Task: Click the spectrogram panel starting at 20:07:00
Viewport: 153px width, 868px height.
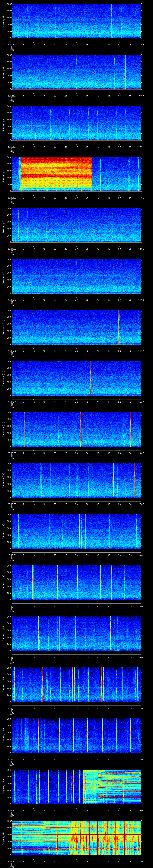Action: tap(76, 21)
